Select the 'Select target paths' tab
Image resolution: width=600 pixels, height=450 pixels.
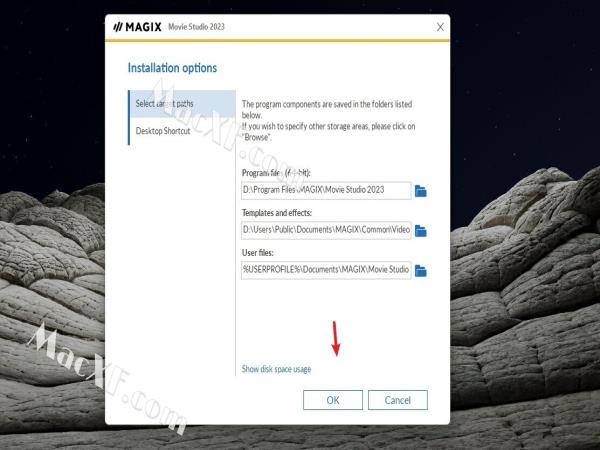[x=183, y=104]
